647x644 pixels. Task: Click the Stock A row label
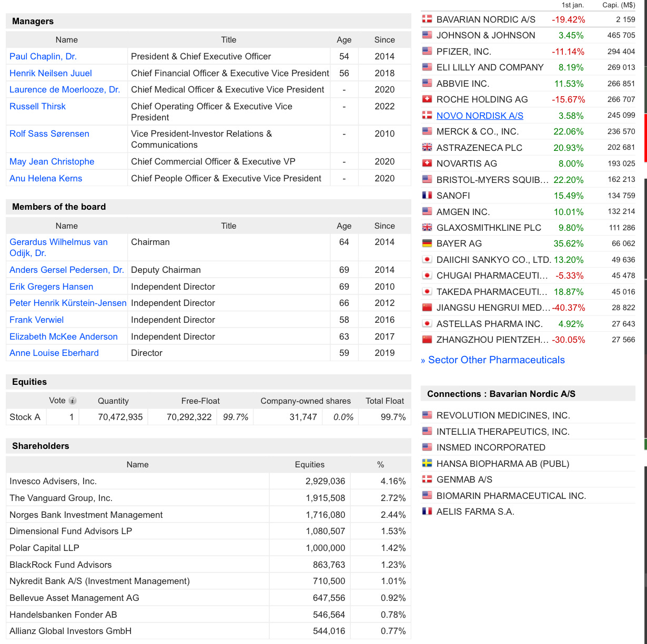pyautogui.click(x=25, y=417)
